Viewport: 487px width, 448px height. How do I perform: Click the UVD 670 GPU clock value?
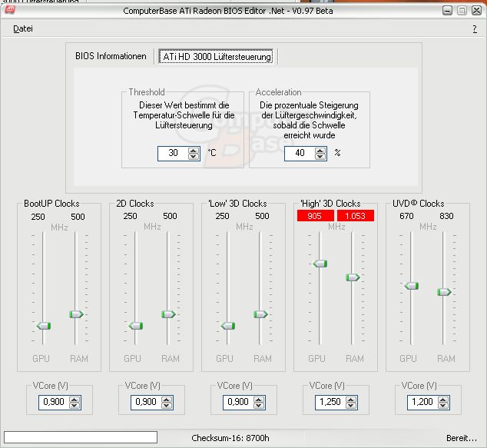click(x=406, y=216)
